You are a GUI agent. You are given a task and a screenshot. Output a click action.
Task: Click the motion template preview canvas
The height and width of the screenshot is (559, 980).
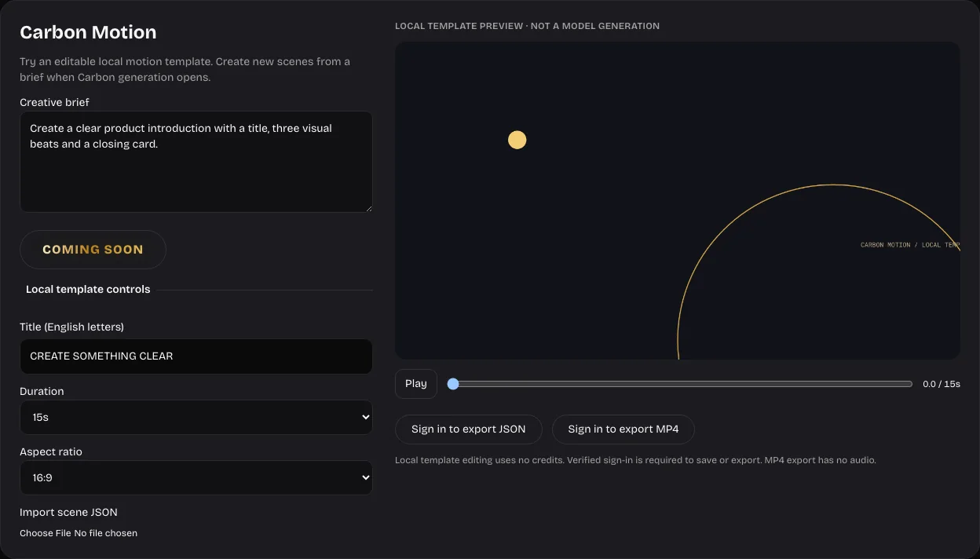pos(678,200)
